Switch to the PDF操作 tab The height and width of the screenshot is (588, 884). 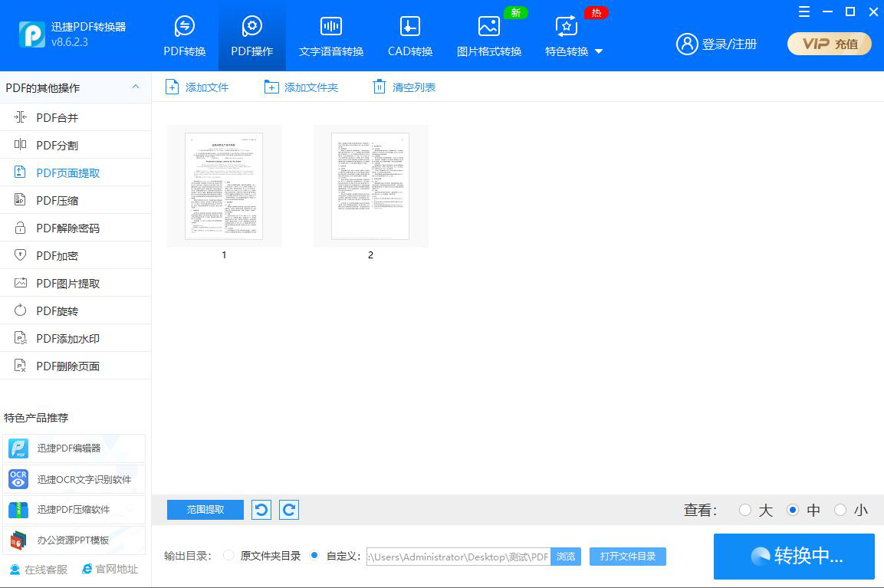[252, 36]
